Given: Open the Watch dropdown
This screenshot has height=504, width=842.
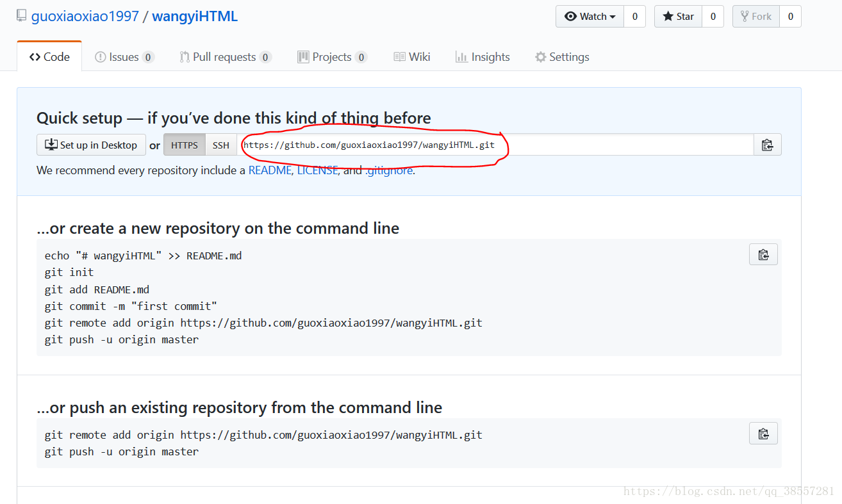Looking at the screenshot, I should coord(590,17).
